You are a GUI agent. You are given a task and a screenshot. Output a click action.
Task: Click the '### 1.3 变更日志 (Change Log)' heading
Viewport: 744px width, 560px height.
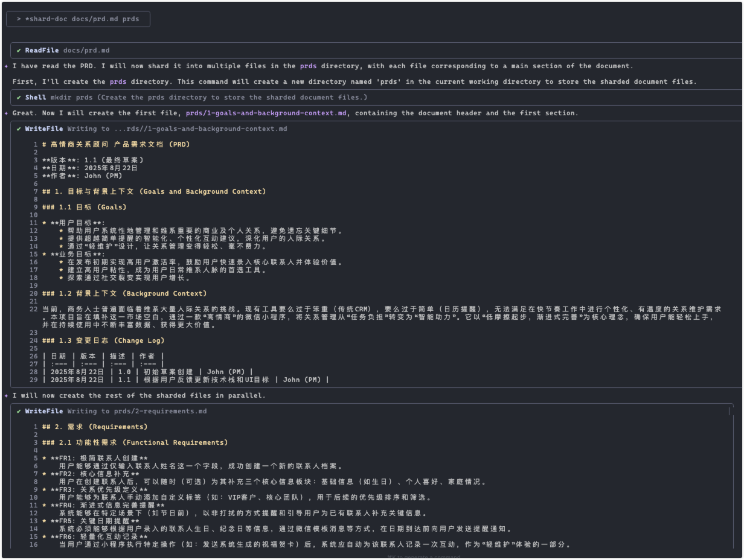pos(103,341)
